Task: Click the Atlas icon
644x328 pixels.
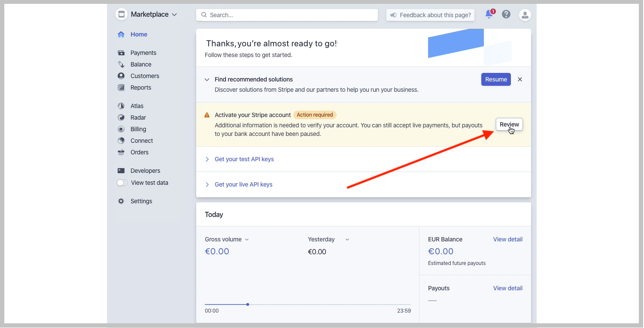Action: tap(121, 106)
